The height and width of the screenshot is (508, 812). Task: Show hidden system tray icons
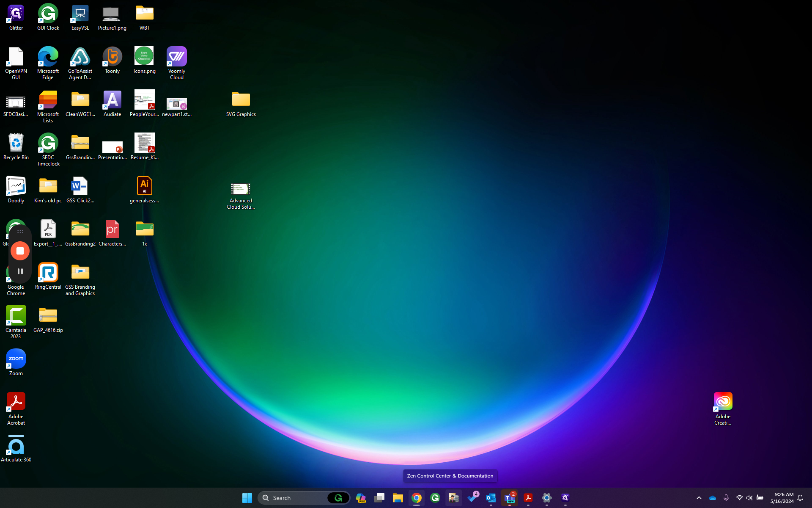699,498
